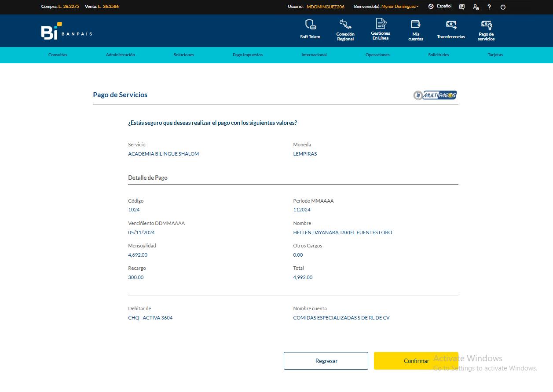Click the LEMPIRAS currency value
Screen dimensions: 553x392
(x=305, y=154)
